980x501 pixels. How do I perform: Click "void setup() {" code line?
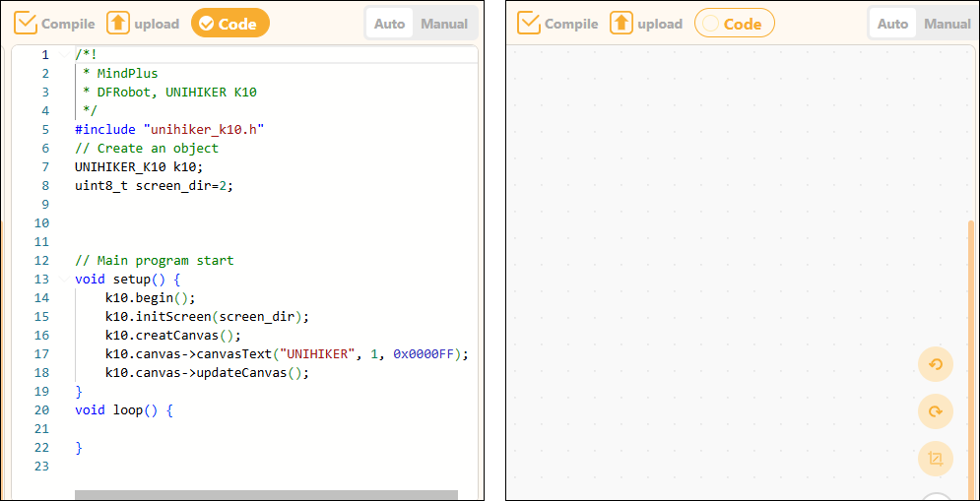click(x=127, y=280)
